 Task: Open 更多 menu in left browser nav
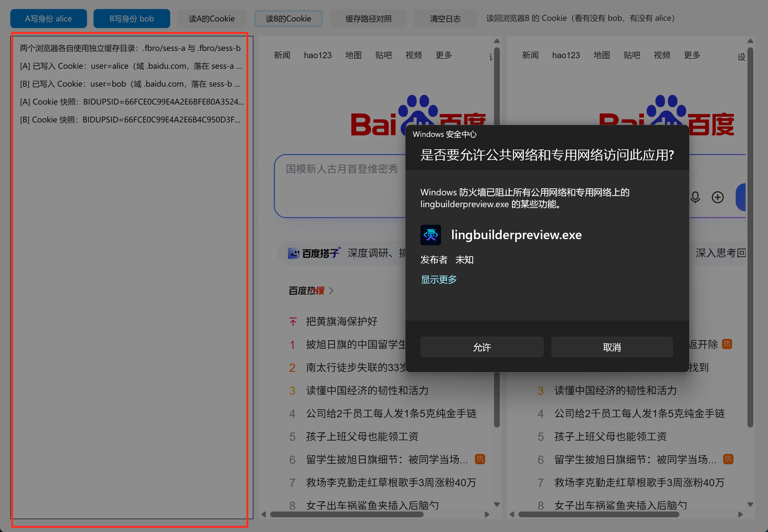[444, 55]
